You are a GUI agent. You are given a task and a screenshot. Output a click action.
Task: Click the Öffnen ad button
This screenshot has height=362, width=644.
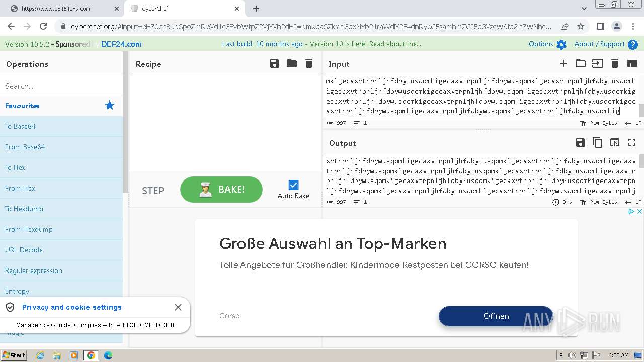pos(496,316)
